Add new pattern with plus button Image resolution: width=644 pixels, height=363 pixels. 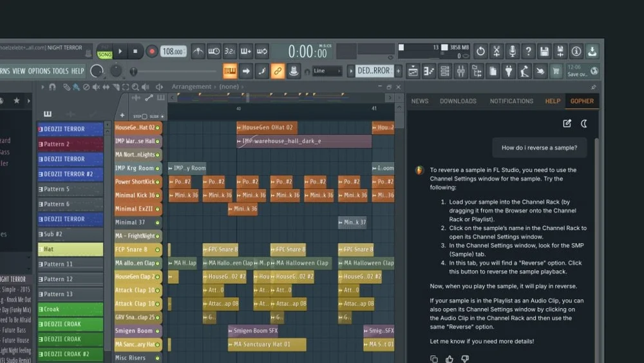(399, 71)
